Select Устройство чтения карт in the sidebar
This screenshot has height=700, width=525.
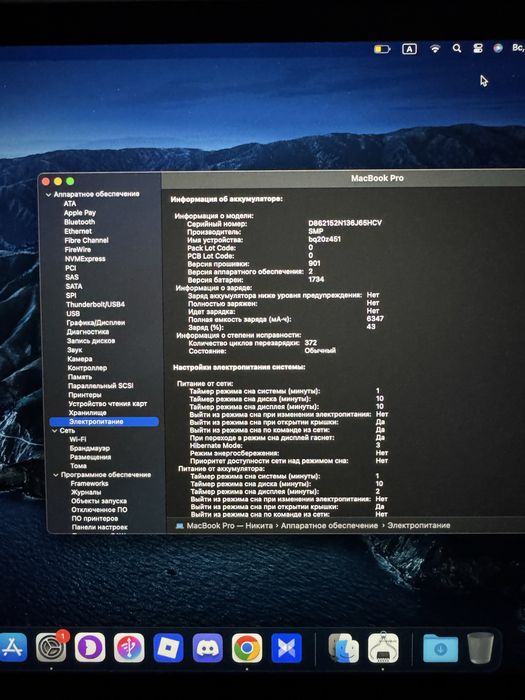click(108, 404)
